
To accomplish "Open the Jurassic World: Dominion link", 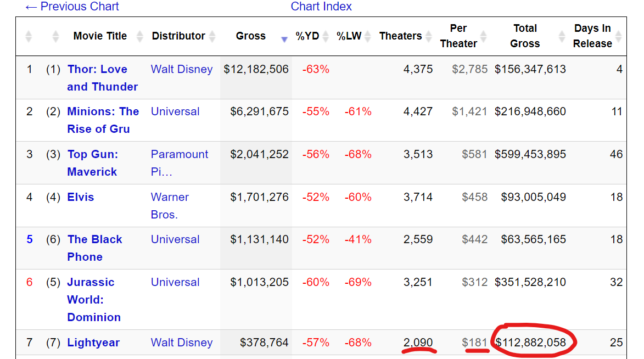I will [91, 283].
